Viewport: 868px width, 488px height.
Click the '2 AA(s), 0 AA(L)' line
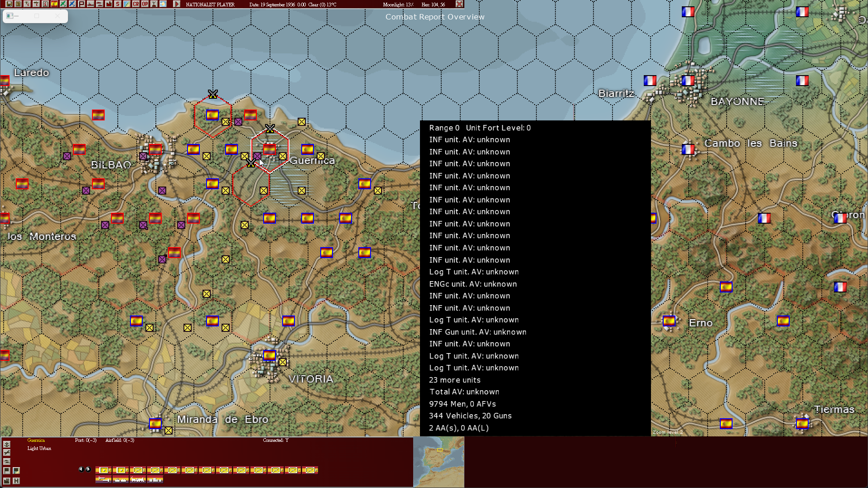coord(458,428)
